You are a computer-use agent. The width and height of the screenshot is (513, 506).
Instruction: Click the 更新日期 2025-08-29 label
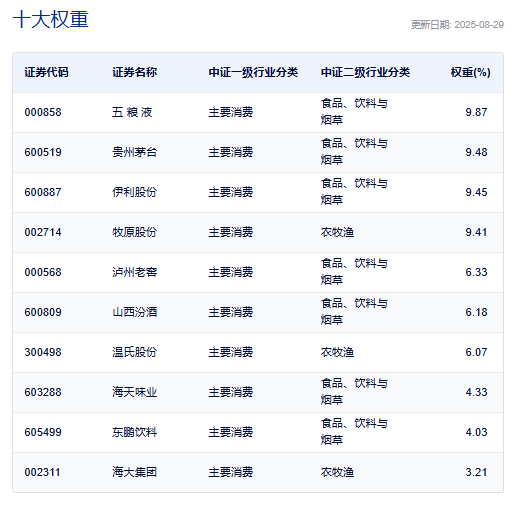(457, 25)
